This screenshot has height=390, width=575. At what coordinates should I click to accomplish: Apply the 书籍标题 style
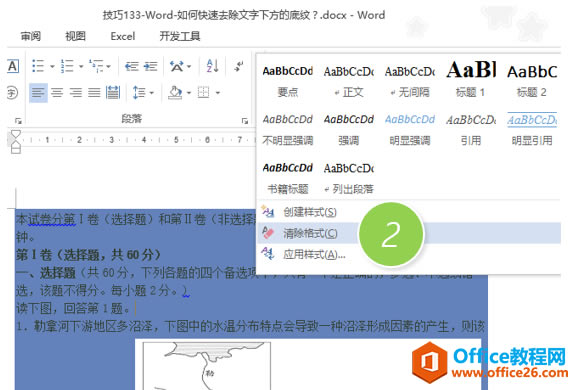pyautogui.click(x=288, y=179)
